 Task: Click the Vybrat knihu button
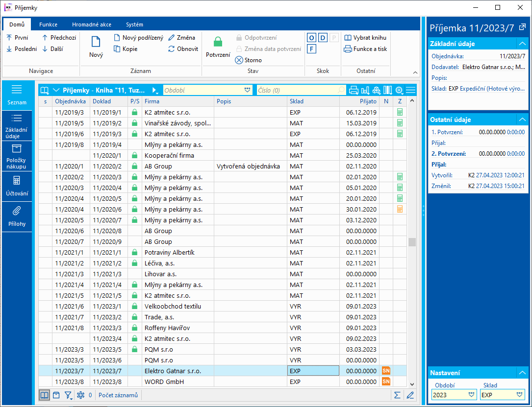pyautogui.click(x=365, y=38)
